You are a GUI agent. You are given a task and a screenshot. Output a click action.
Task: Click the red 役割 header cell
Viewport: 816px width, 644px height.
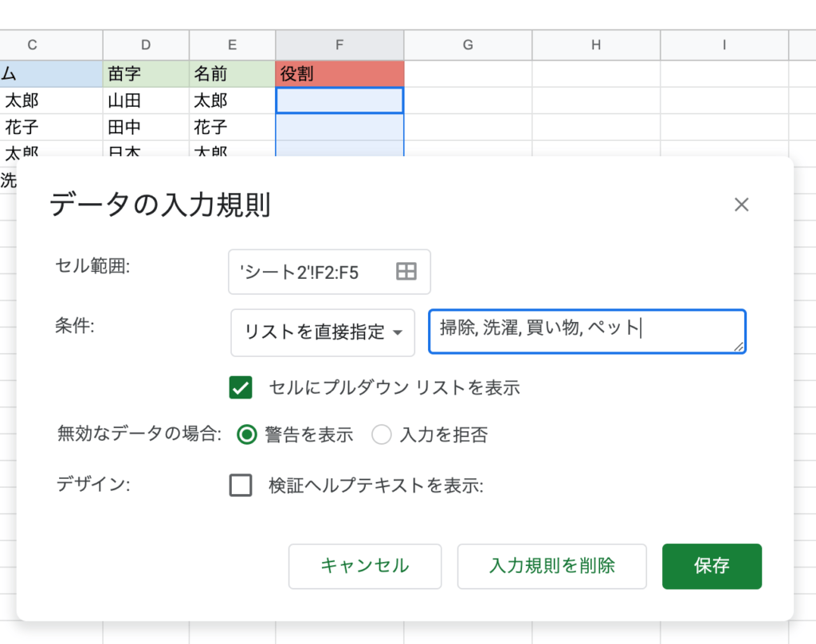(x=339, y=74)
